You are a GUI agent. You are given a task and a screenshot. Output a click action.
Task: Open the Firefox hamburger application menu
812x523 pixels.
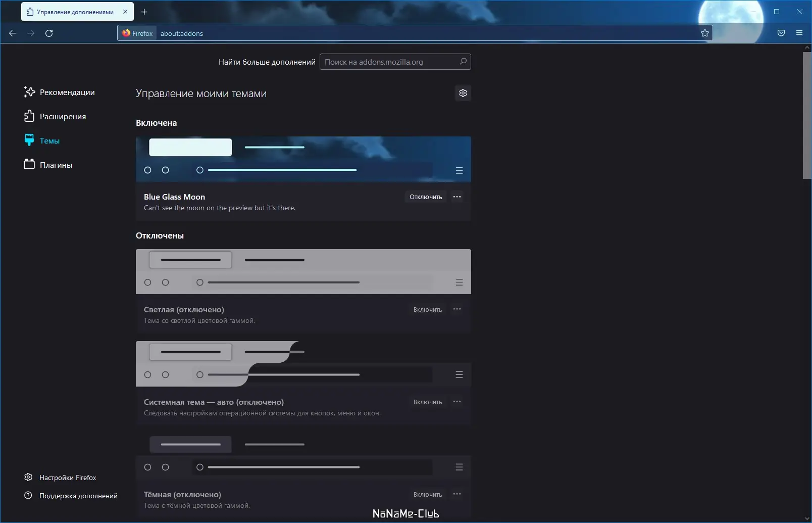(x=799, y=33)
